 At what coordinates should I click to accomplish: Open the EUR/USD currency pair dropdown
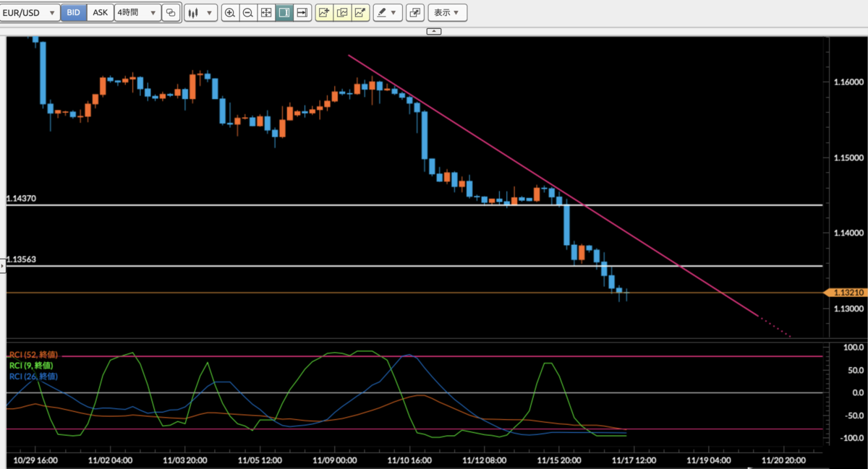tap(30, 12)
